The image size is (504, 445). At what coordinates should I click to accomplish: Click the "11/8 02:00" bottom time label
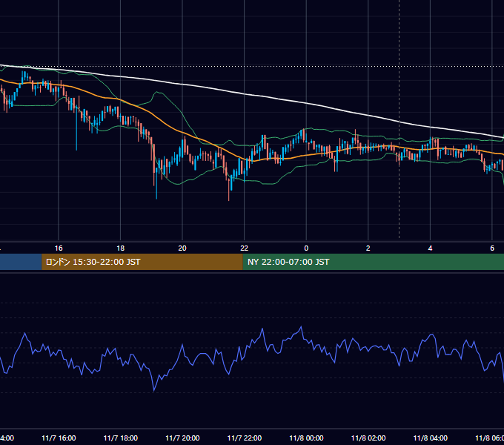(368, 438)
